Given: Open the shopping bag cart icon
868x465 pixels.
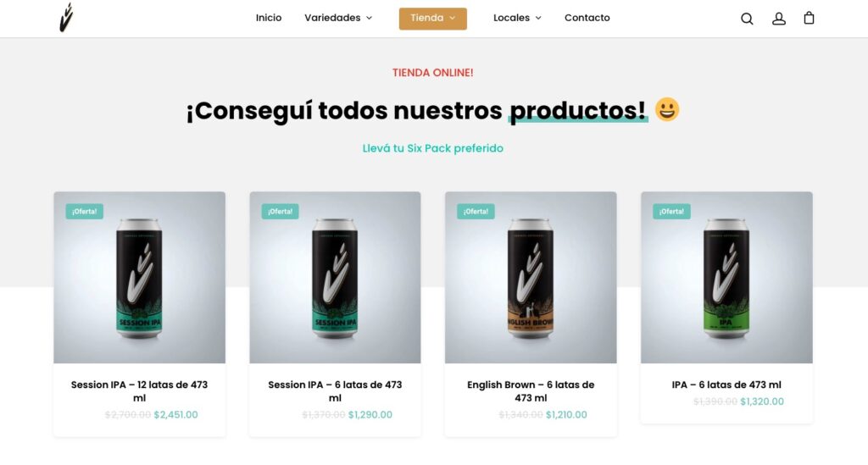Looking at the screenshot, I should coord(809,19).
